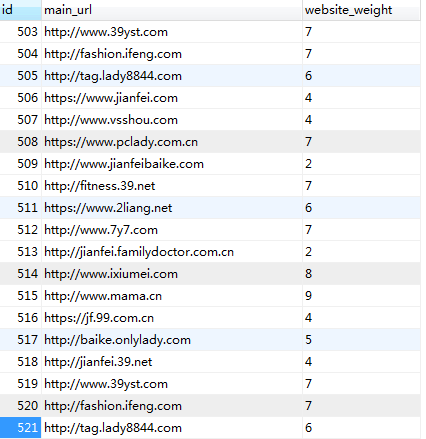
Task: Select the http://baike.onlylady.com cell
Action: 172,340
